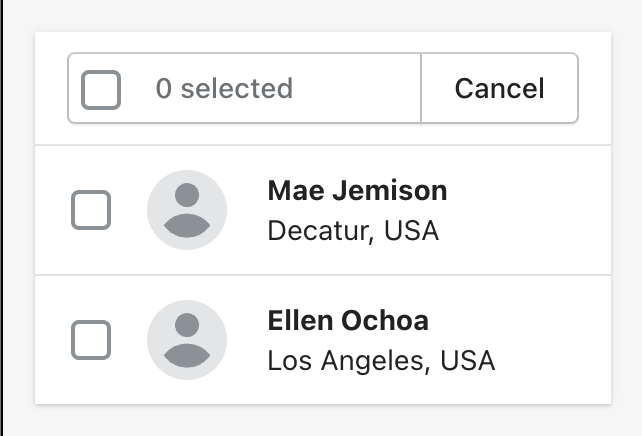
Task: Click Ellen Ochoa's avatar icon
Action: tap(187, 340)
